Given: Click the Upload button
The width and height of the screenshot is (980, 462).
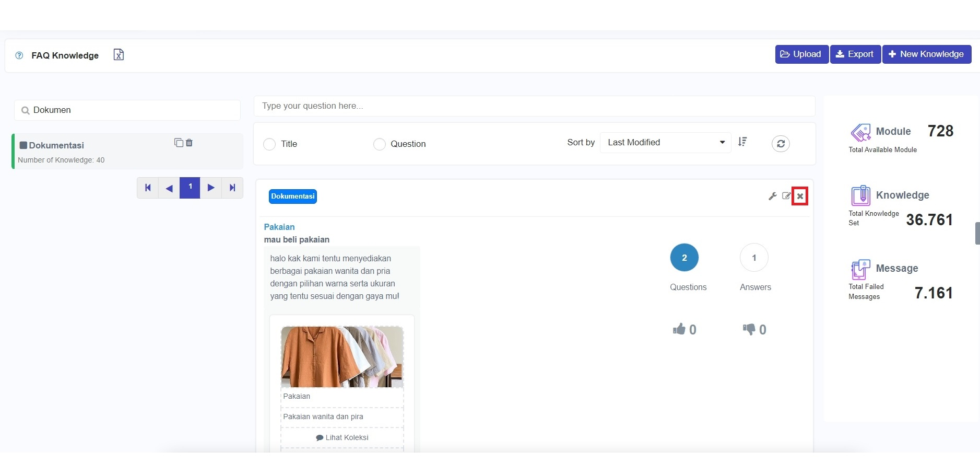Looking at the screenshot, I should pos(801,54).
